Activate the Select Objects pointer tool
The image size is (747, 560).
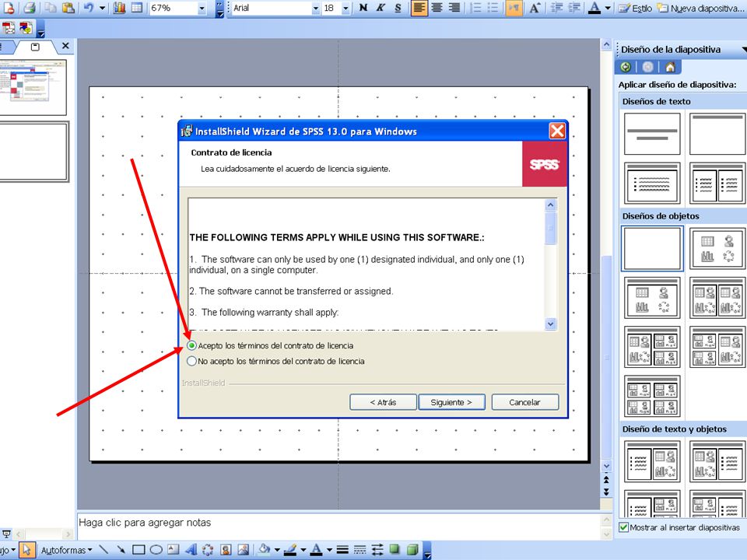pyautogui.click(x=26, y=550)
